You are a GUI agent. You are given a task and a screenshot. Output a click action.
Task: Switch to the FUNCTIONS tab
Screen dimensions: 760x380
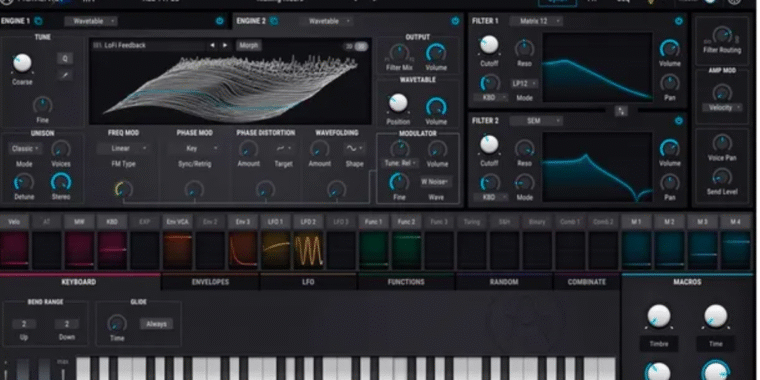point(406,282)
